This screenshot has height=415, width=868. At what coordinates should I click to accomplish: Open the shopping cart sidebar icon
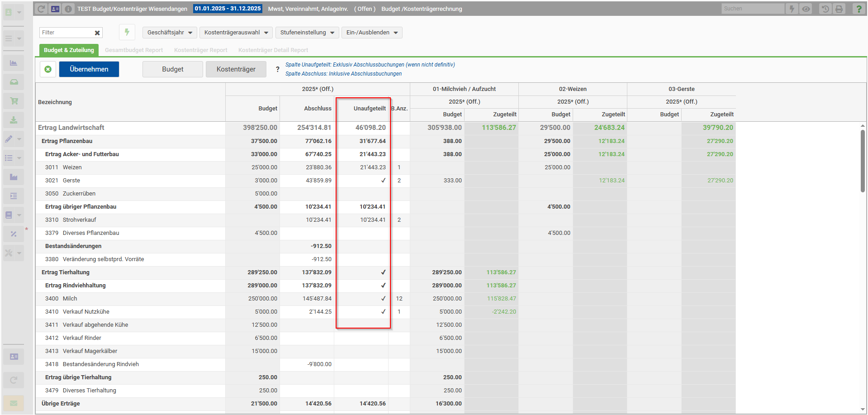[x=14, y=101]
